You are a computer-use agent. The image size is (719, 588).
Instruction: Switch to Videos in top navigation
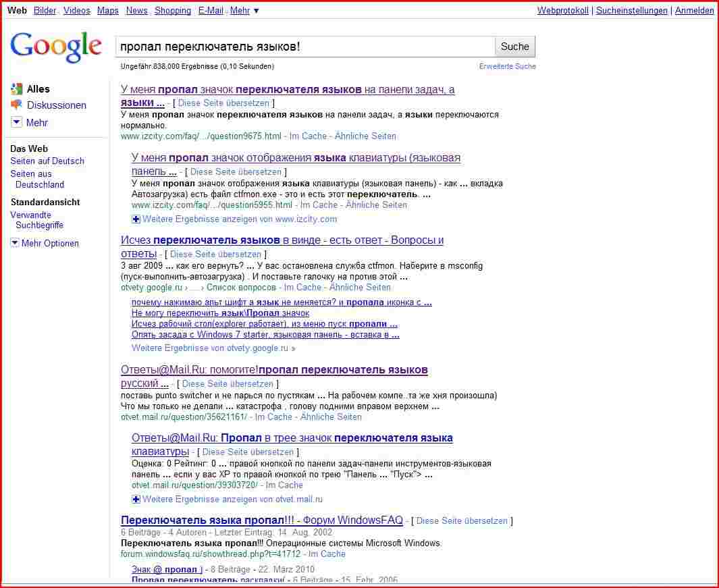(x=76, y=10)
